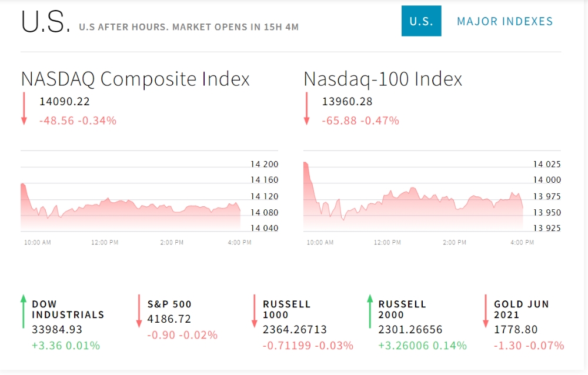Switch to the Major Indexes tab
Viewport: 588px width, 375px height.
tap(505, 21)
